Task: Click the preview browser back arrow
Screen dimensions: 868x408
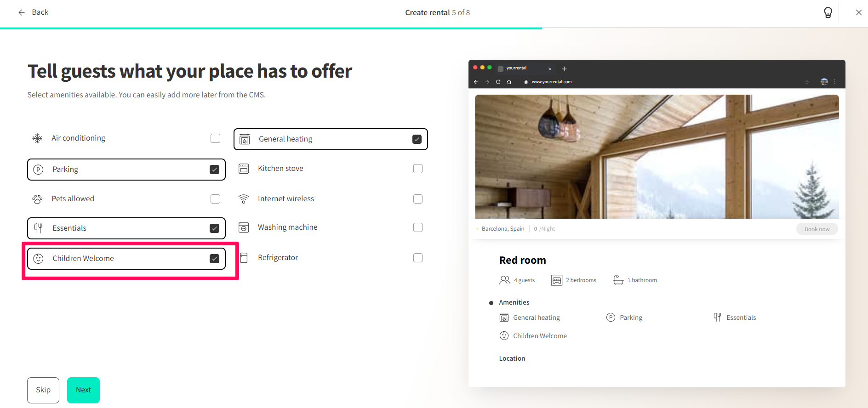Action: pyautogui.click(x=476, y=82)
